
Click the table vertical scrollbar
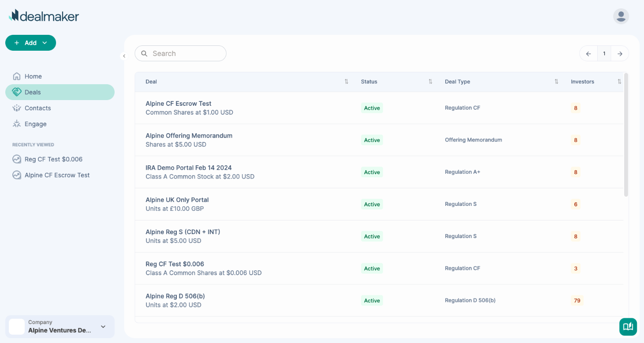click(x=626, y=135)
